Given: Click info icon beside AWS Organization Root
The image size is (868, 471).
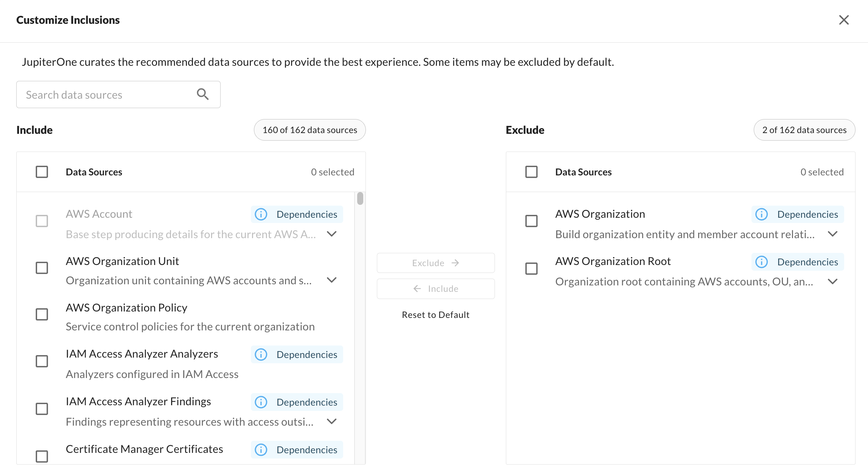Looking at the screenshot, I should 761,262.
